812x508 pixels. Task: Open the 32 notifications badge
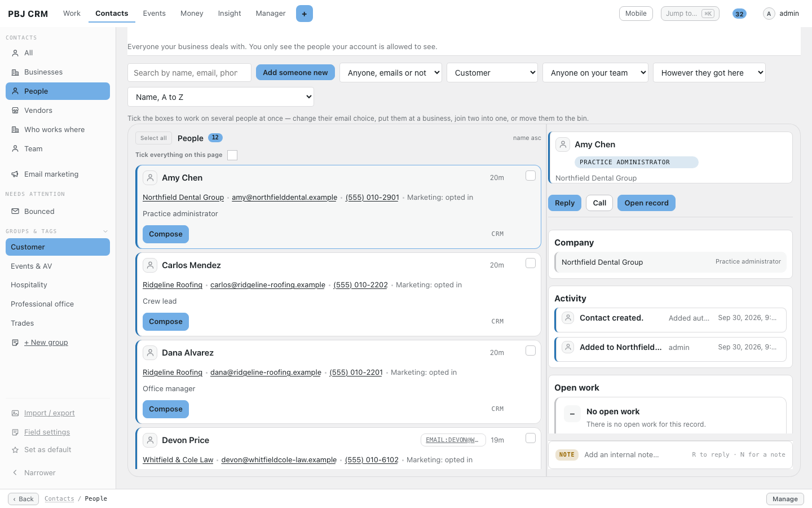739,14
